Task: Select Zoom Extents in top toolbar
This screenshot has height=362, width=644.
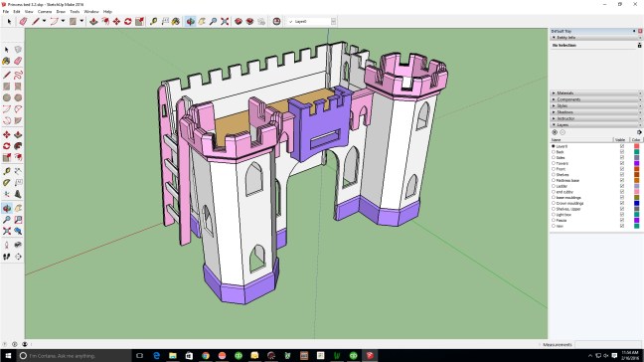Action: 225,21
